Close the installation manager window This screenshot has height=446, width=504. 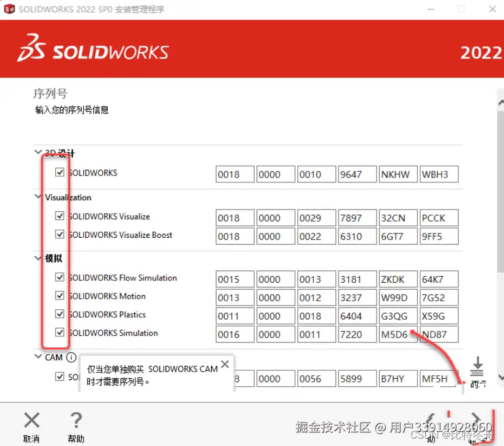tap(492, 9)
